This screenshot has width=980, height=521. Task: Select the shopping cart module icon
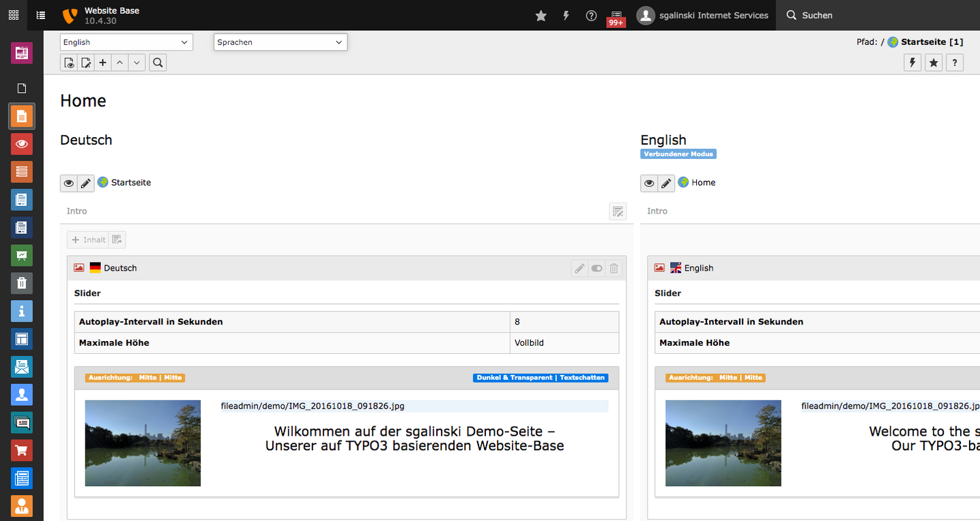pos(21,450)
